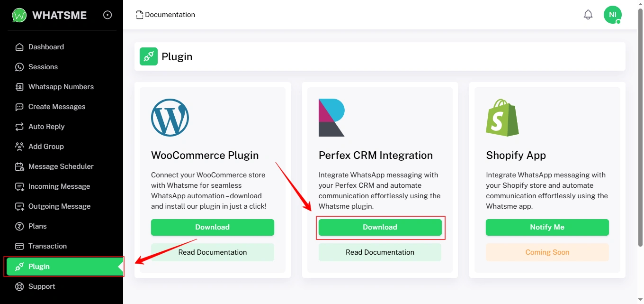Open Message Scheduler from sidebar
The image size is (644, 304).
click(x=61, y=166)
